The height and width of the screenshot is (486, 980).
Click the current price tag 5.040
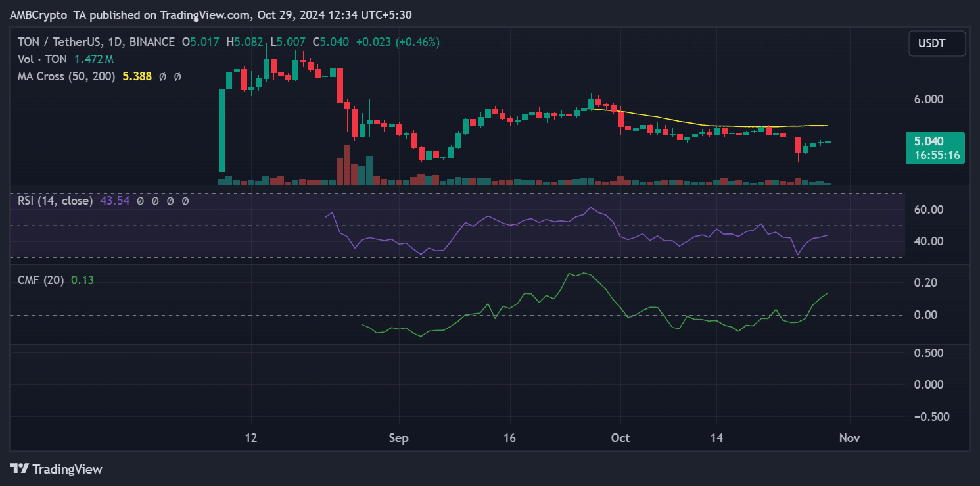pyautogui.click(x=934, y=141)
